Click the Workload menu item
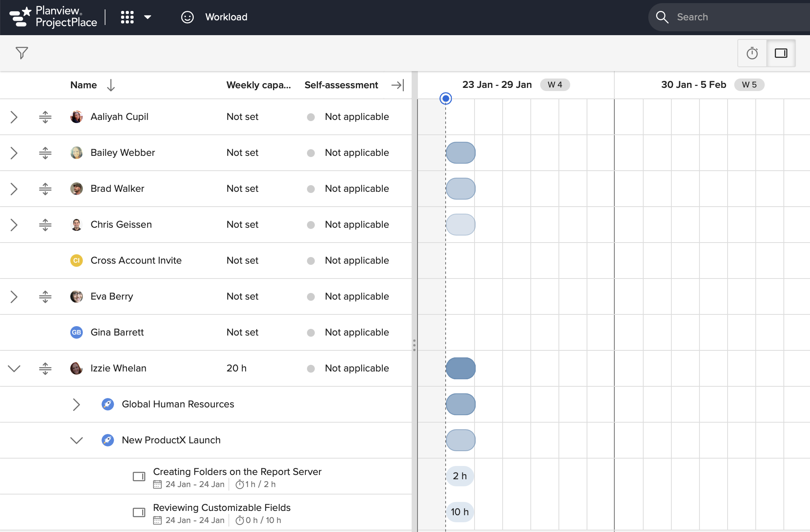 227,17
